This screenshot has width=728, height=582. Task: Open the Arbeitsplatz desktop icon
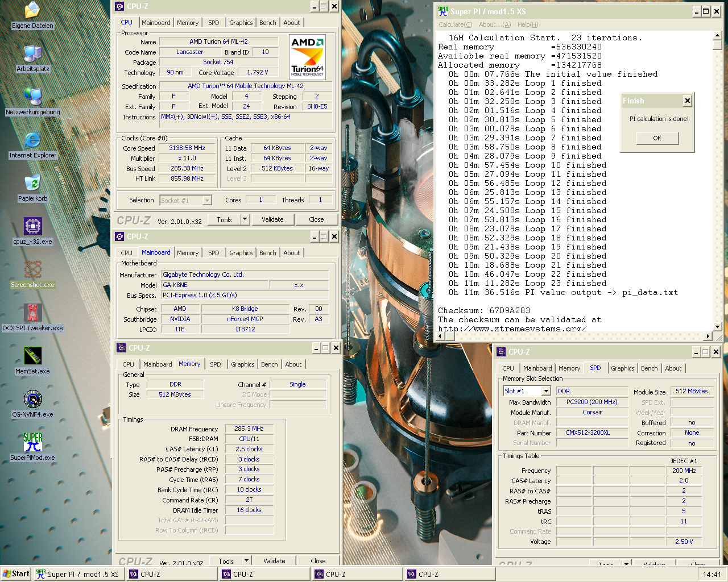click(32, 53)
